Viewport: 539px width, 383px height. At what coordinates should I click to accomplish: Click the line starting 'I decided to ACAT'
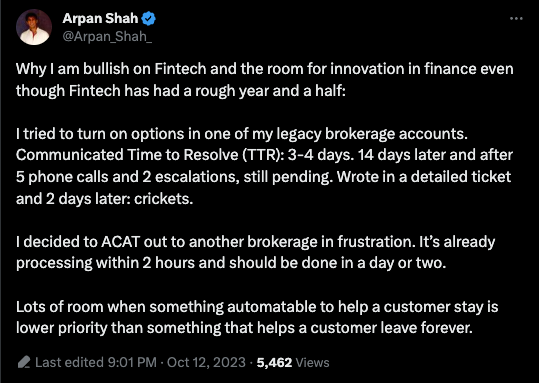pyautogui.click(x=255, y=242)
